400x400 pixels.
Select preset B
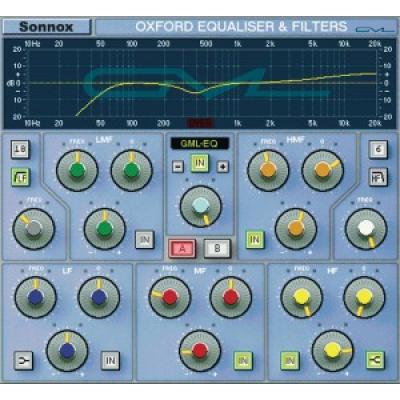(x=217, y=249)
